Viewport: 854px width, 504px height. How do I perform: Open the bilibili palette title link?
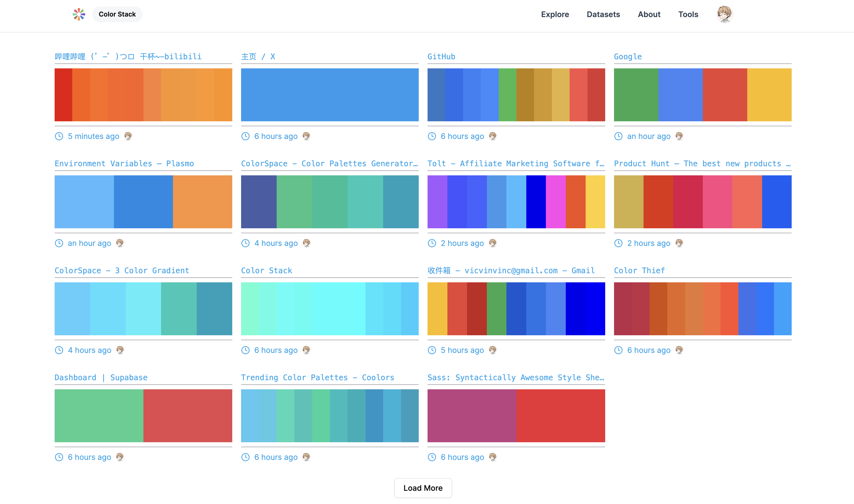pos(128,57)
